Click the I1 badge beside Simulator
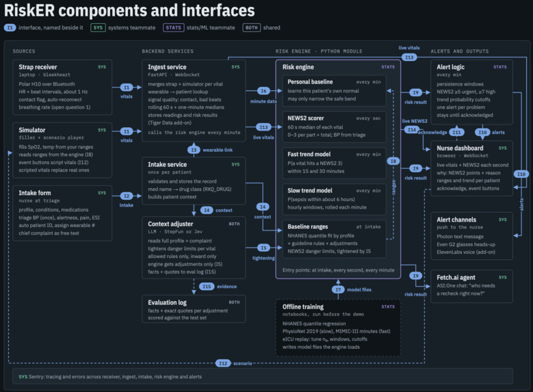The width and height of the screenshot is (533, 392). (127, 131)
